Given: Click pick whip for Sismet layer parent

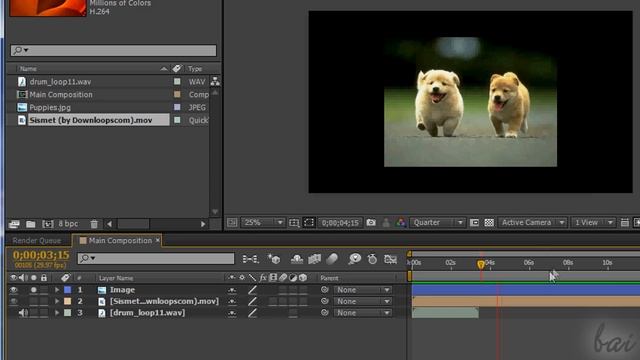Looking at the screenshot, I should tap(325, 301).
